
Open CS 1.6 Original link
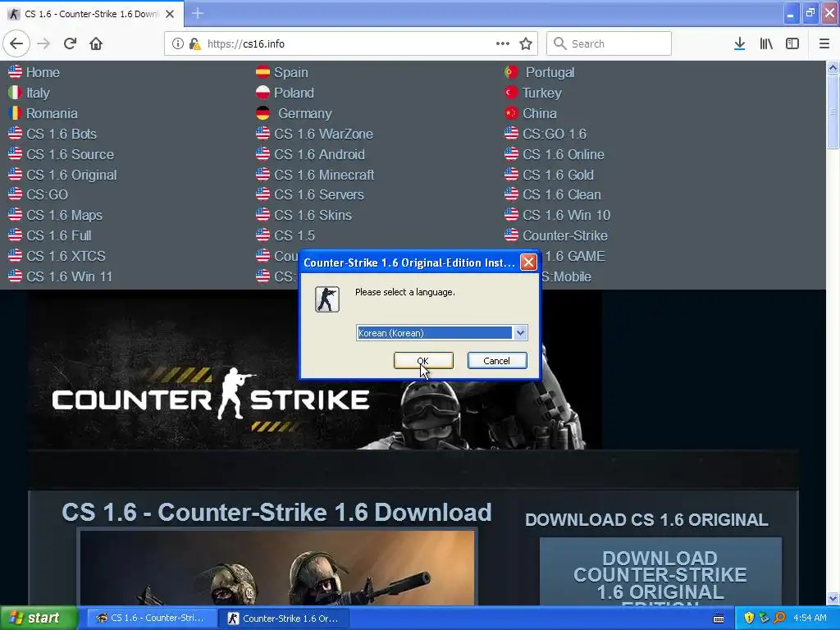pyautogui.click(x=72, y=176)
